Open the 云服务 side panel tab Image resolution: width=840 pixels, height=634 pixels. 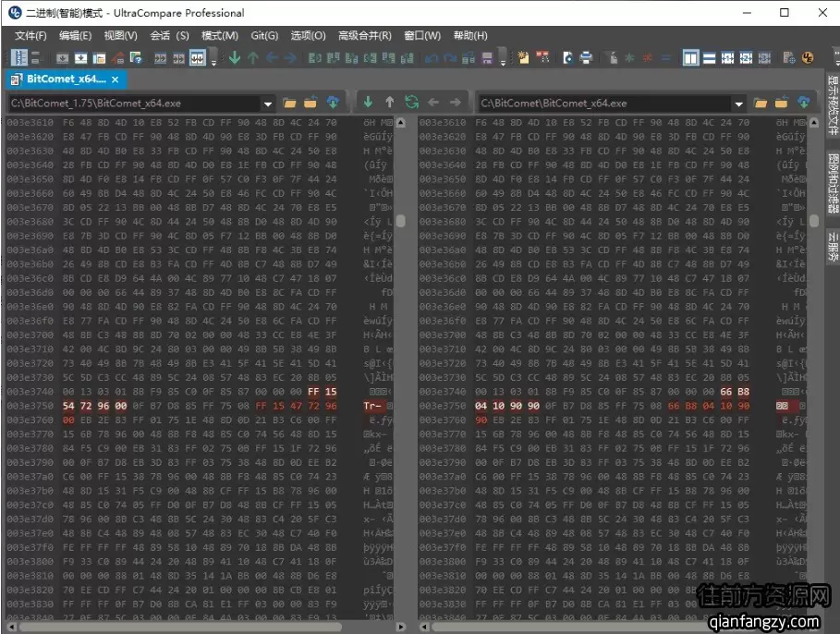(833, 247)
